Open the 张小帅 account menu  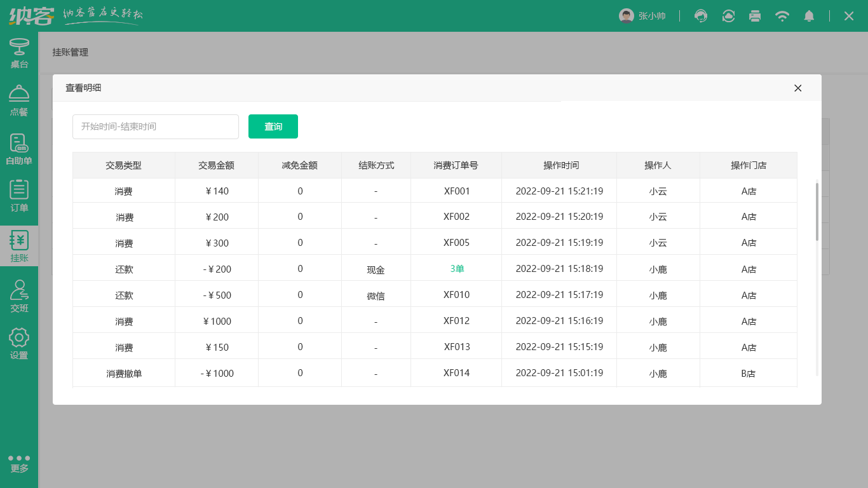tap(651, 15)
